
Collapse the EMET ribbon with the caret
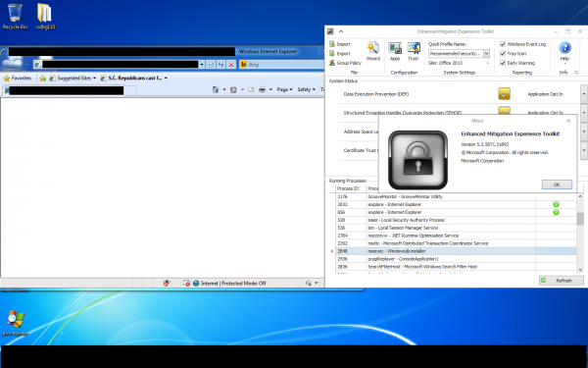[341, 31]
